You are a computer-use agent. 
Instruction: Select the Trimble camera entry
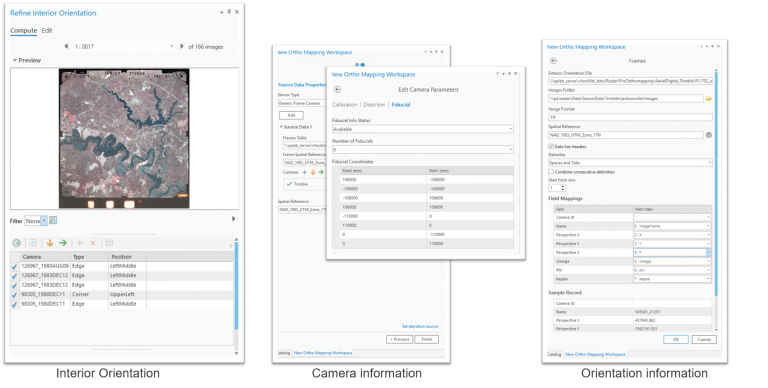point(305,184)
